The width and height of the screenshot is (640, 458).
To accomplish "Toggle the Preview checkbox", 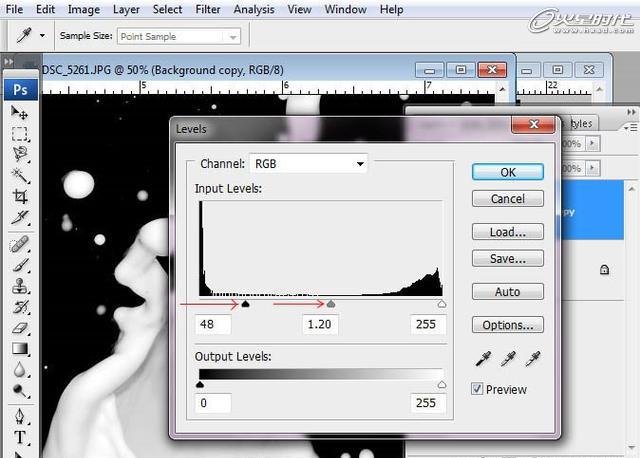I will [x=477, y=389].
